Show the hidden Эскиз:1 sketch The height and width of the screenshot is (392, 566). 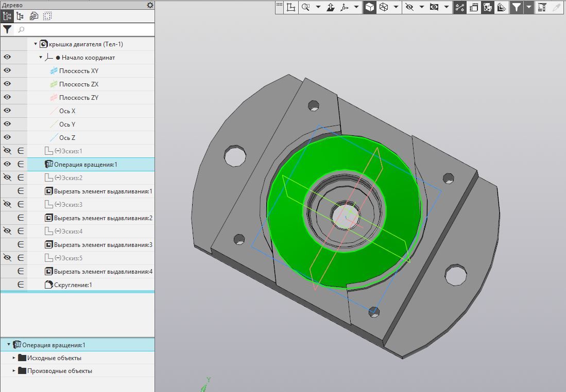(x=7, y=151)
